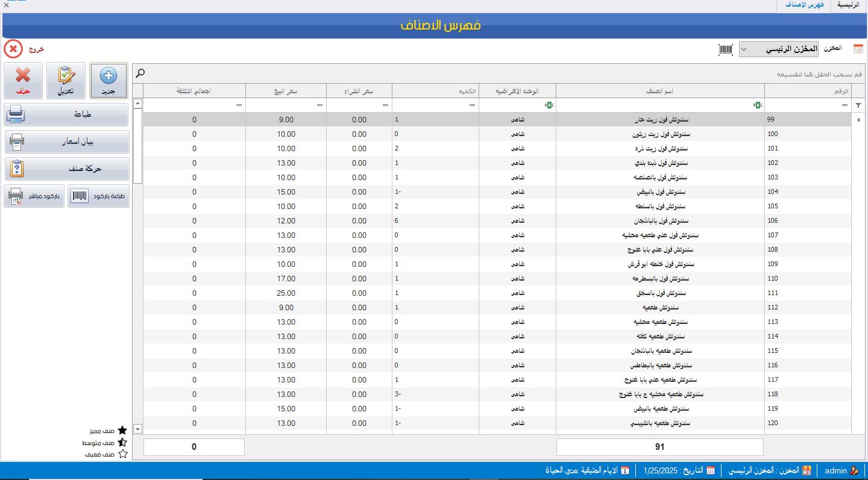This screenshot has width=868, height=480.
Task: Click the grid scrollbar down arrow
Action: coord(137,429)
